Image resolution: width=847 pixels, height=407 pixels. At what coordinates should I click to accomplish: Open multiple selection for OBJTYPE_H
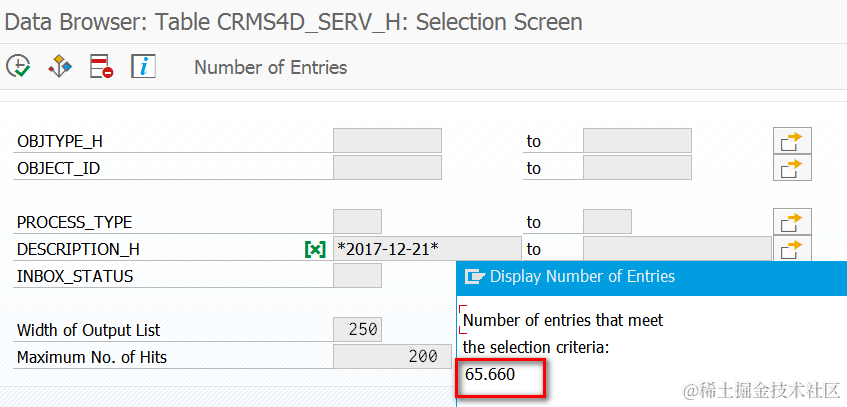pos(792,141)
